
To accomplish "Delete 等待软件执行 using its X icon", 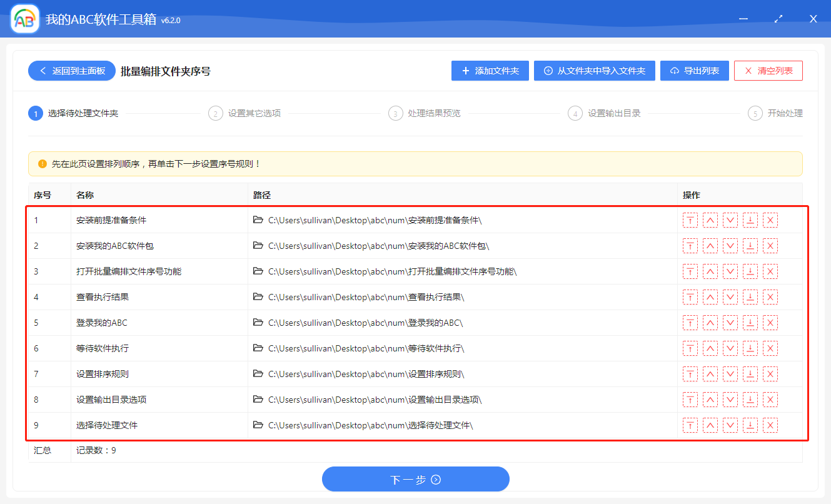I will tap(770, 348).
